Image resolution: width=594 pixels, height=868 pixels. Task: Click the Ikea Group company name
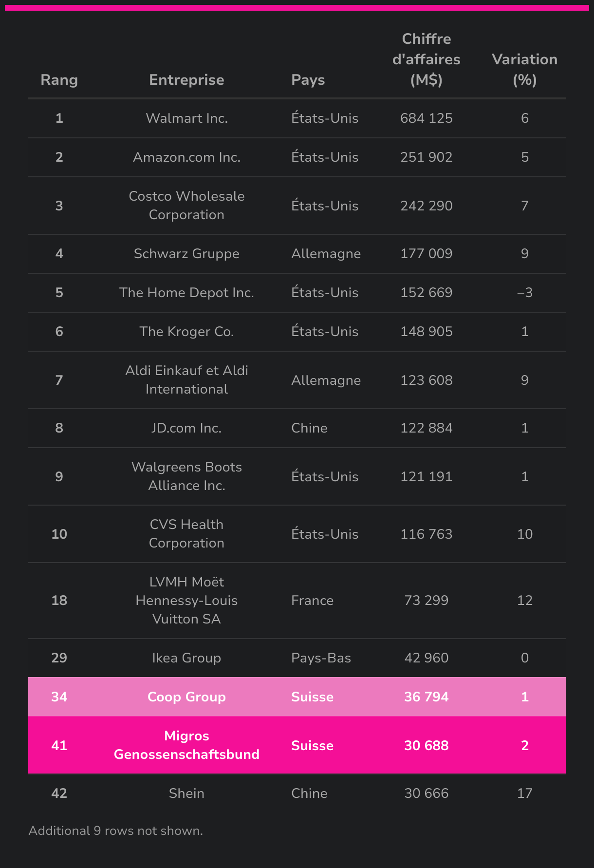click(186, 658)
